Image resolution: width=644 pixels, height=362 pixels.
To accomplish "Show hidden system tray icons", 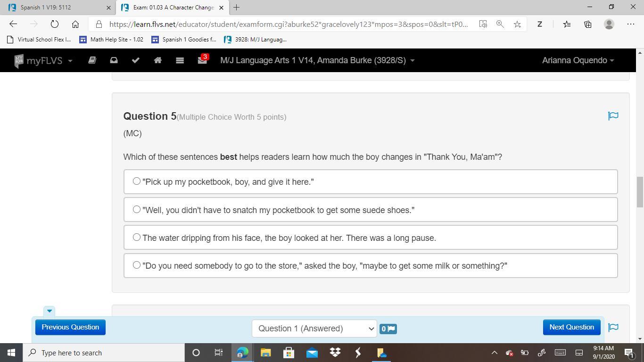I will pyautogui.click(x=494, y=353).
